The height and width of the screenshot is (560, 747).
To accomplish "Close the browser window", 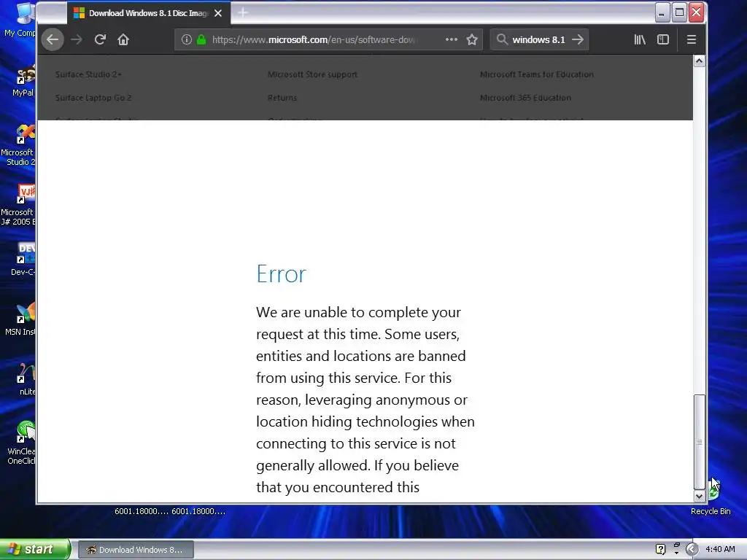I will pyautogui.click(x=697, y=13).
